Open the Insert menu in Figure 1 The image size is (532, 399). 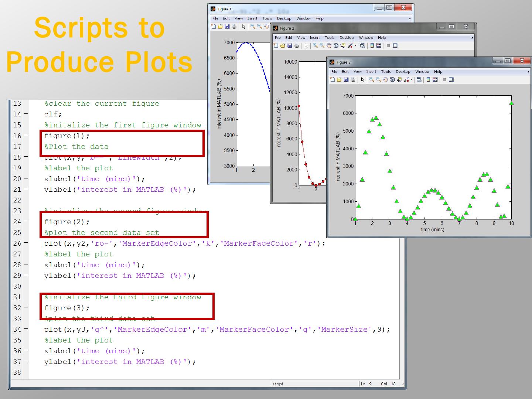(252, 18)
